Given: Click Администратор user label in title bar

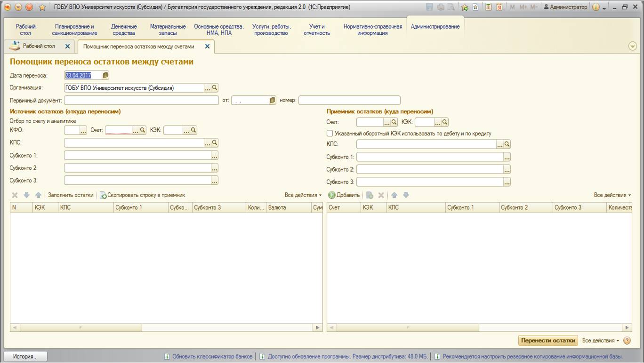Looking at the screenshot, I should pos(565,7).
